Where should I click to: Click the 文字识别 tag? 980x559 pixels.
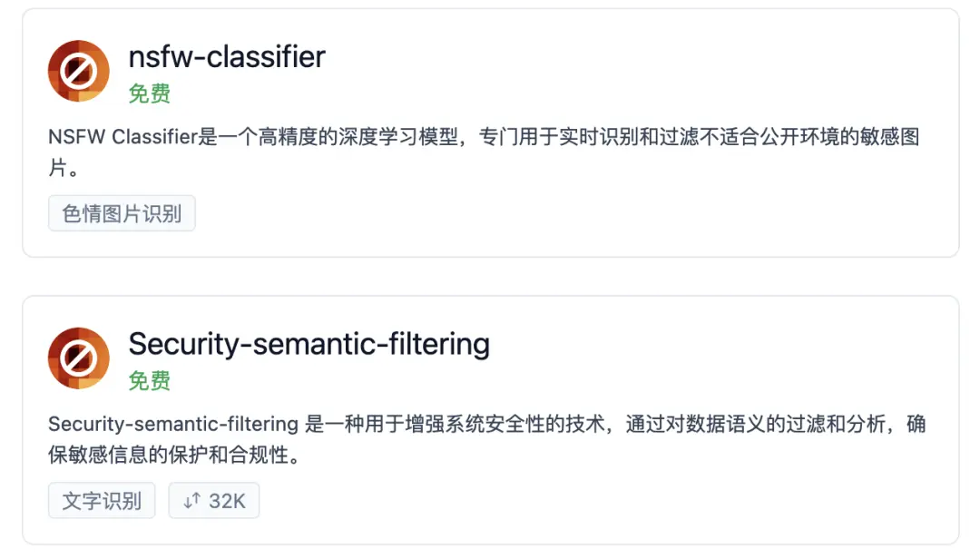[x=102, y=500]
